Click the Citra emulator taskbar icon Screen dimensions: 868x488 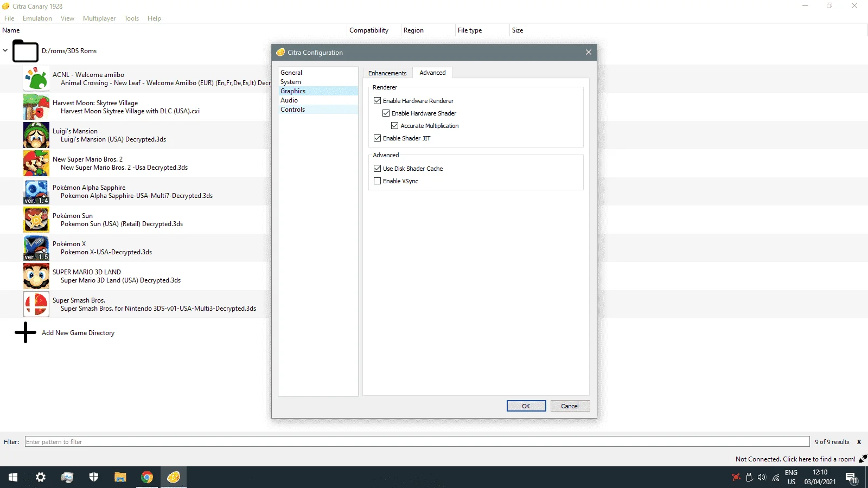coord(174,477)
